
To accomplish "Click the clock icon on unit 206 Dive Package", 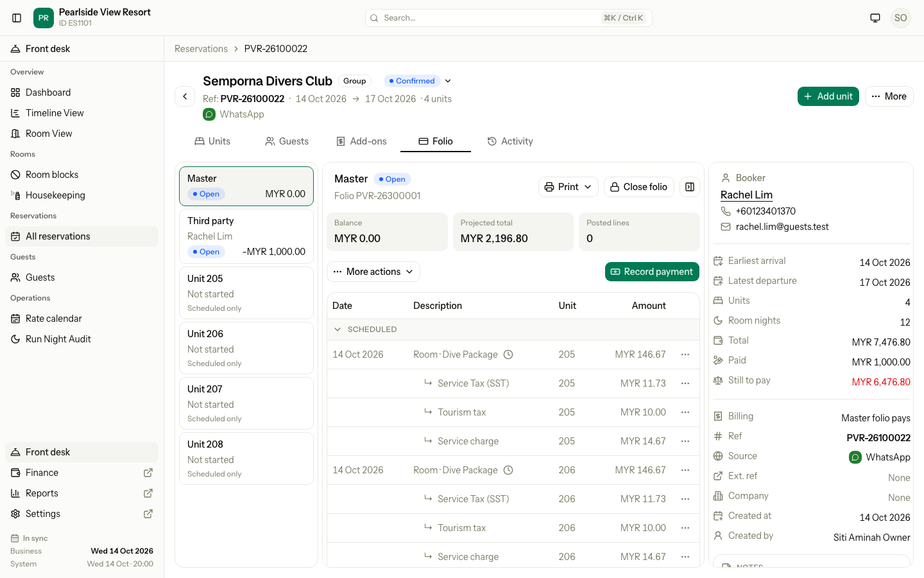I will 508,470.
